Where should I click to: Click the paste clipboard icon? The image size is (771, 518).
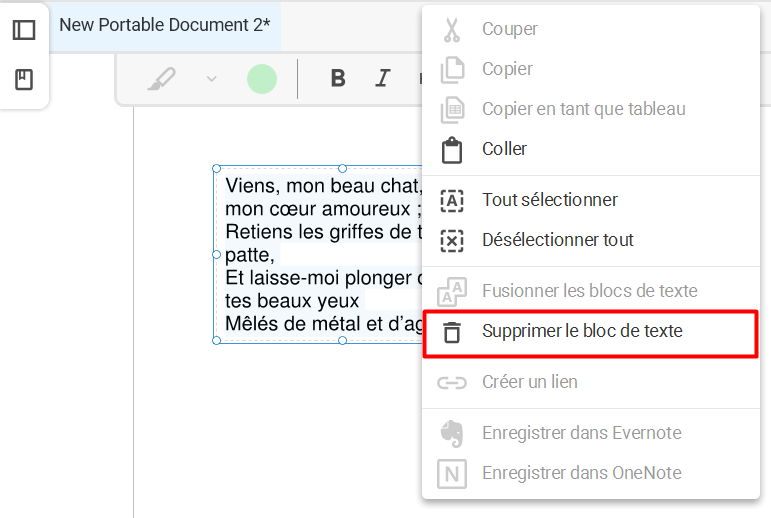(452, 150)
